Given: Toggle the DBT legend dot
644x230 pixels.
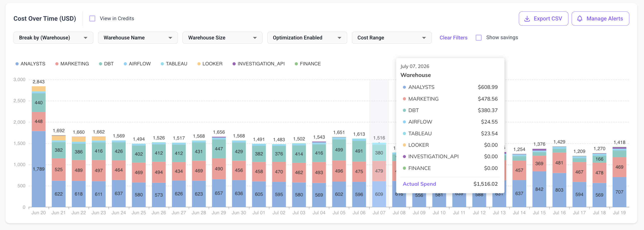Looking at the screenshot, I should pos(101,64).
